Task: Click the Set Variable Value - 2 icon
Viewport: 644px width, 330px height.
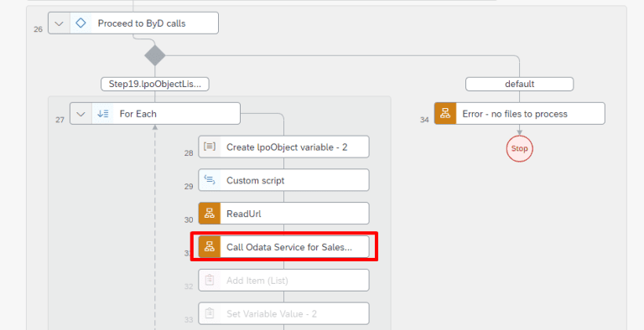Action: (x=210, y=313)
